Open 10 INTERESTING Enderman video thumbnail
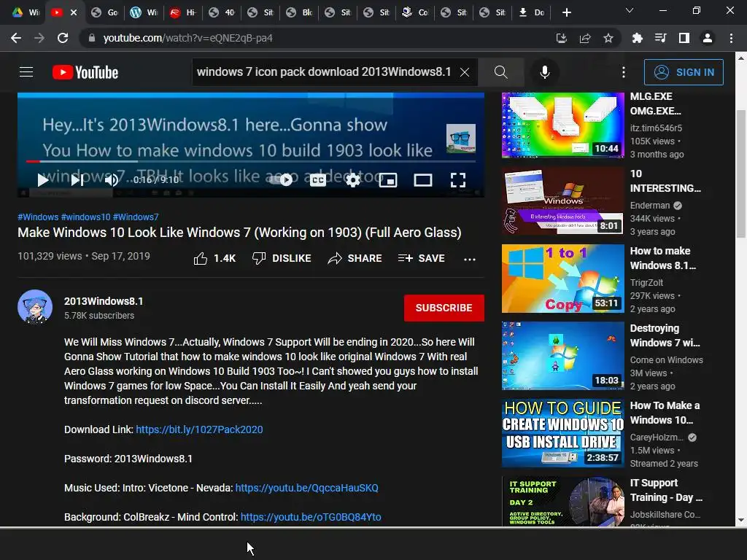The width and height of the screenshot is (747, 560). (x=562, y=201)
